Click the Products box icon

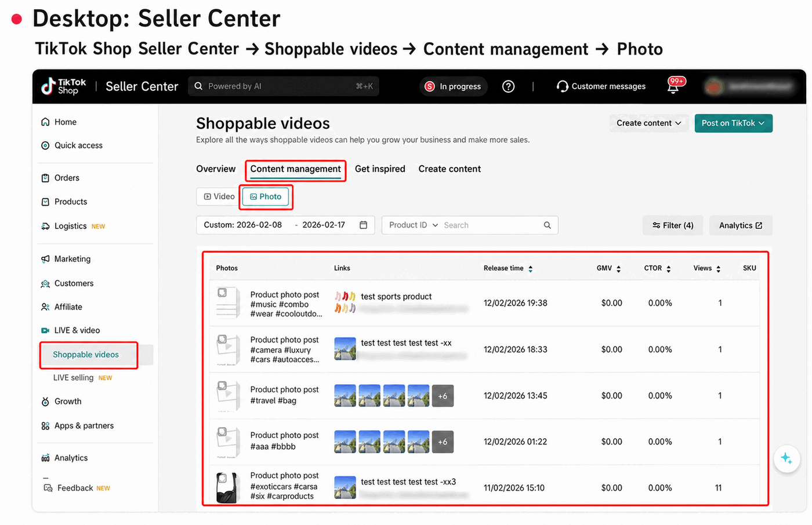tap(45, 202)
